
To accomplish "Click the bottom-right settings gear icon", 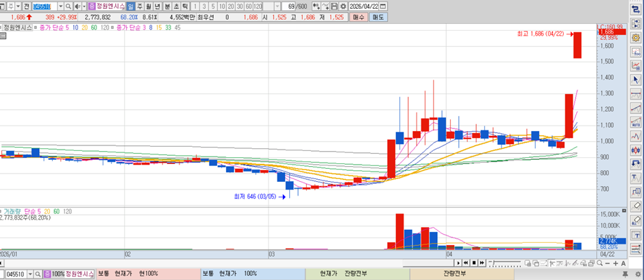I will [x=637, y=274].
